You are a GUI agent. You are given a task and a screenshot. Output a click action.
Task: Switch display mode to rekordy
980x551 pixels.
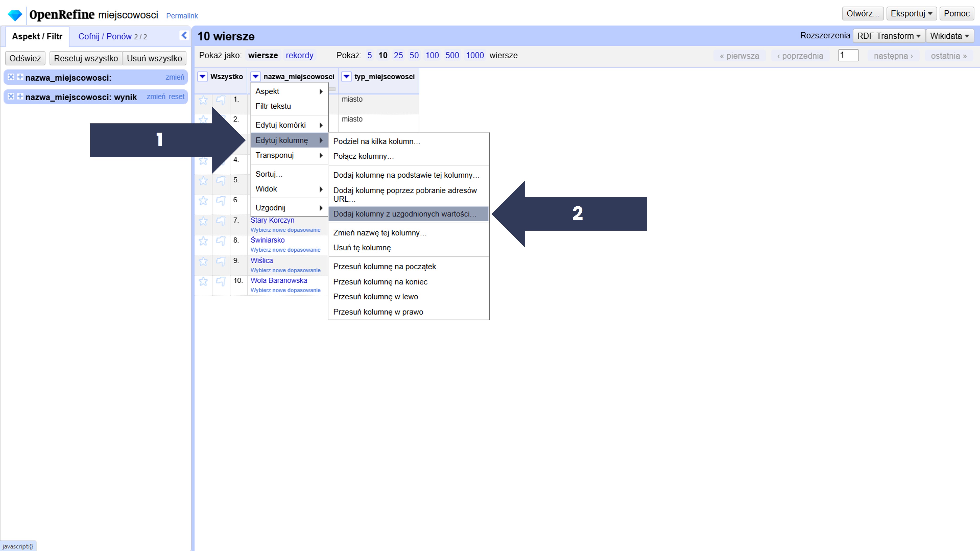click(299, 55)
